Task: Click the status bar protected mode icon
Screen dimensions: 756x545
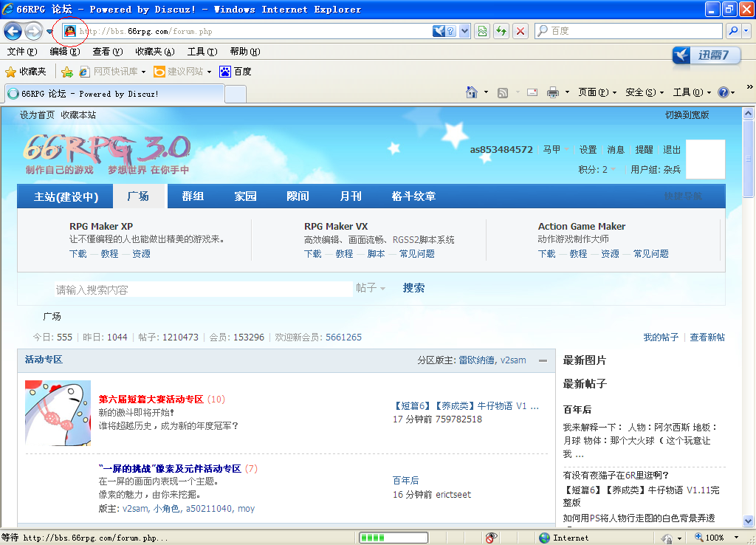Action: [x=667, y=538]
